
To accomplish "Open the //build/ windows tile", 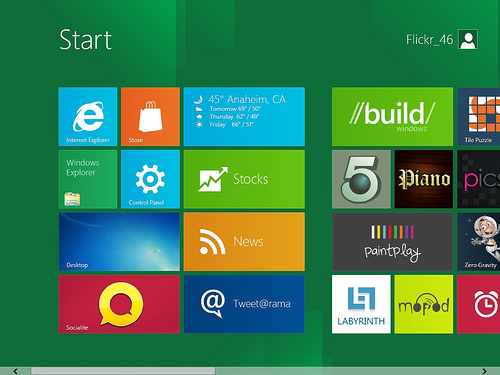I will tap(392, 117).
